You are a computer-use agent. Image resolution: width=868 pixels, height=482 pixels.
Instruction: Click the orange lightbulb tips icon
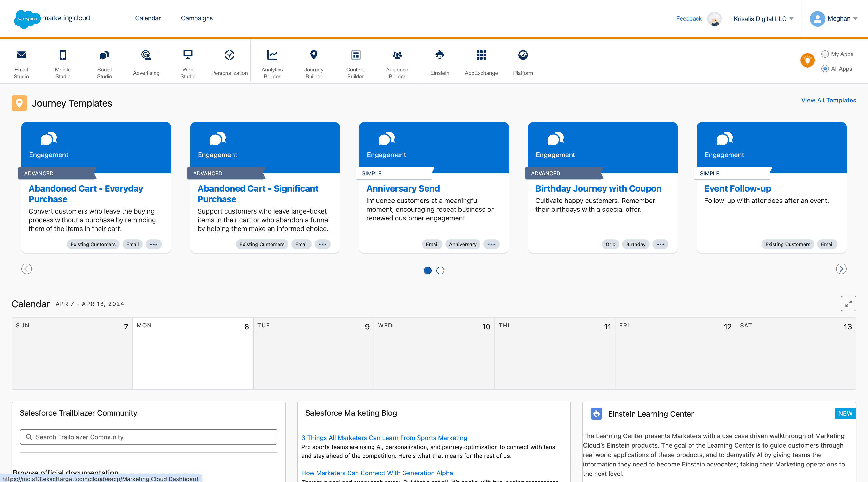tap(807, 61)
